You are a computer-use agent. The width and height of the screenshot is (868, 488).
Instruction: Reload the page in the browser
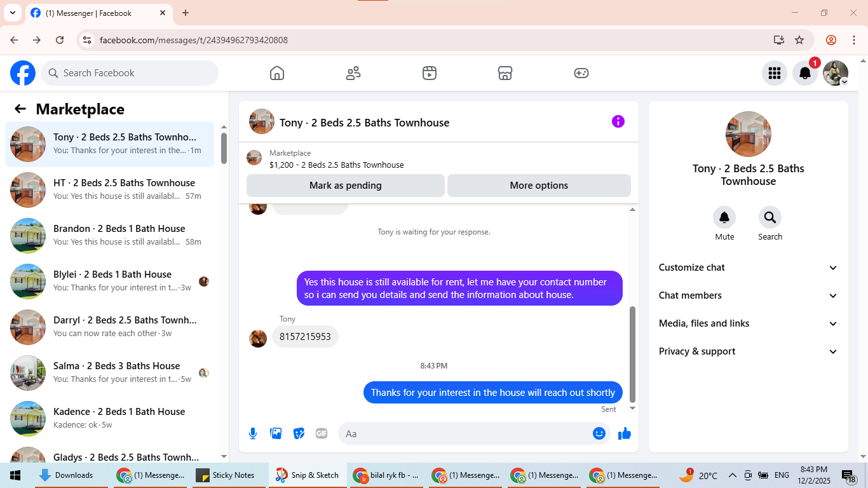(60, 40)
